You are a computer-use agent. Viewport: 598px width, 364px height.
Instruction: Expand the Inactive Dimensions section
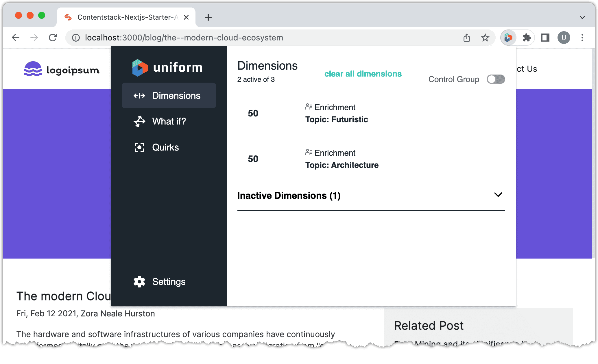pyautogui.click(x=498, y=195)
